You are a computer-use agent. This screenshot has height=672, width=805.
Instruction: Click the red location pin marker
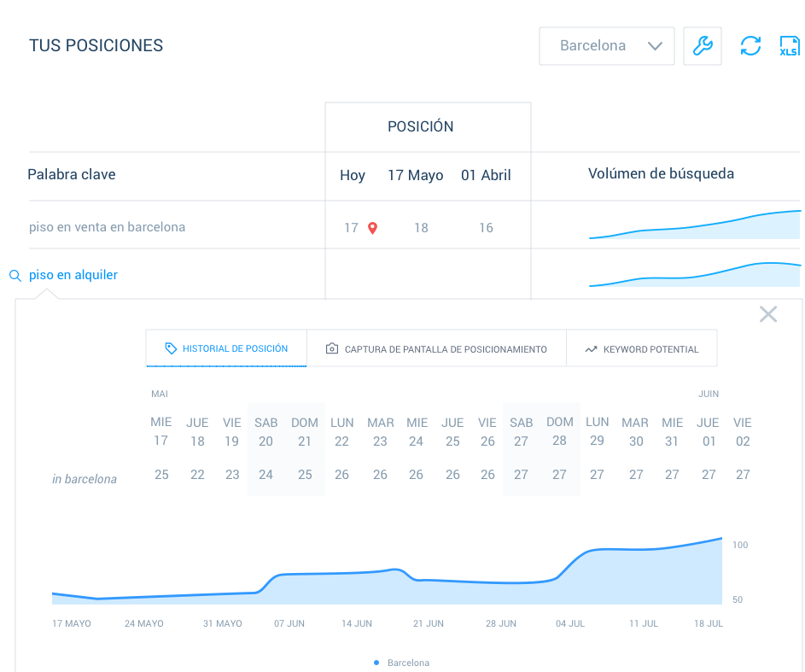point(372,228)
